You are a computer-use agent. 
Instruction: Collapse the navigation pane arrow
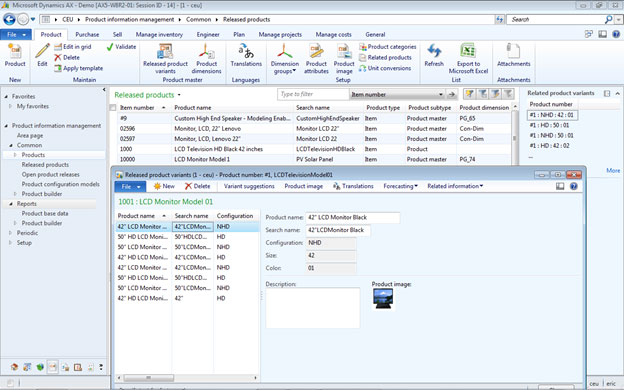[104, 90]
